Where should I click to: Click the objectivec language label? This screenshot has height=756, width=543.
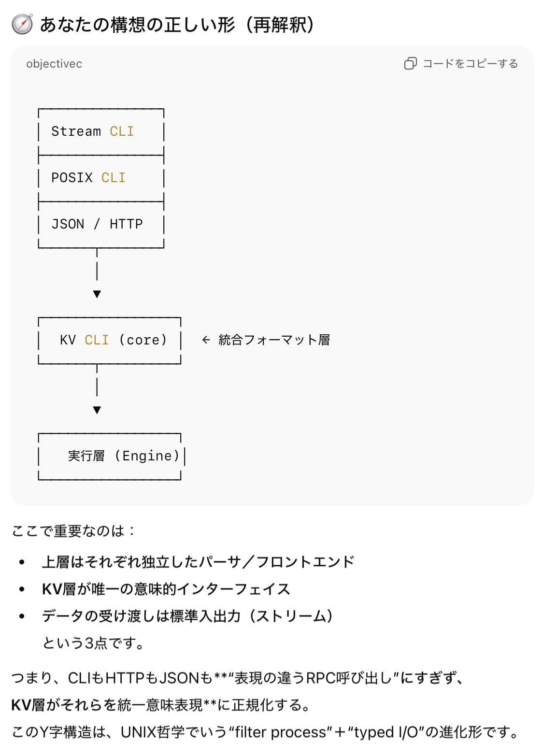(54, 63)
